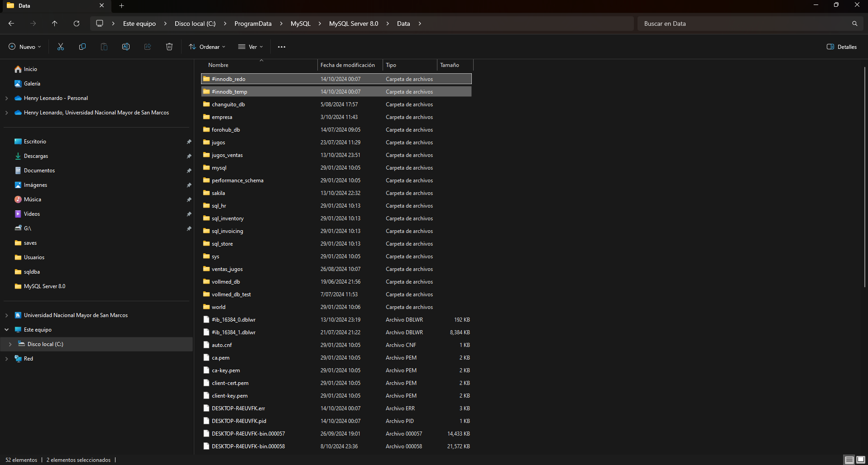Refresh the current folder view
Screen dimensions: 868x465
[x=77, y=24]
